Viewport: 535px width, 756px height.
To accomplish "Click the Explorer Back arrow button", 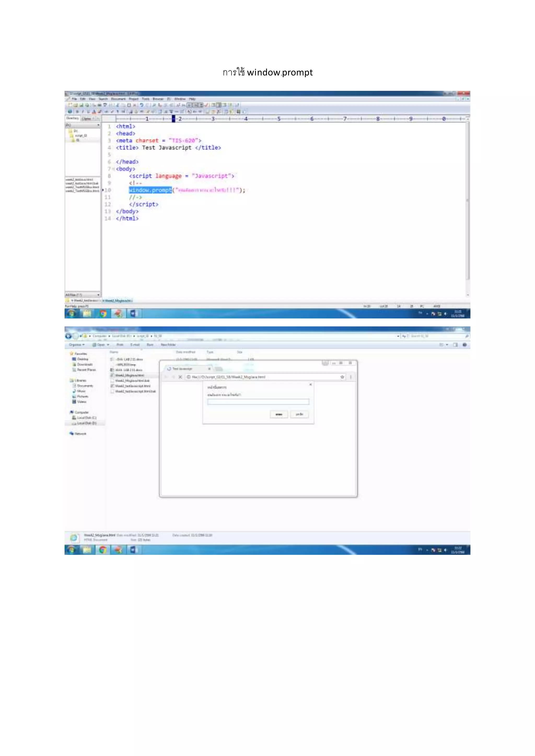I will (68, 336).
